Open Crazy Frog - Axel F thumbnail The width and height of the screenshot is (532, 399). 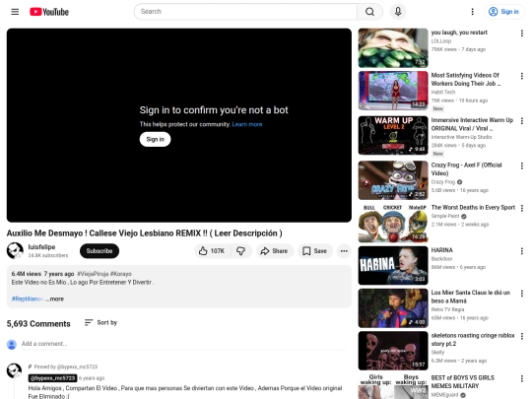point(393,180)
